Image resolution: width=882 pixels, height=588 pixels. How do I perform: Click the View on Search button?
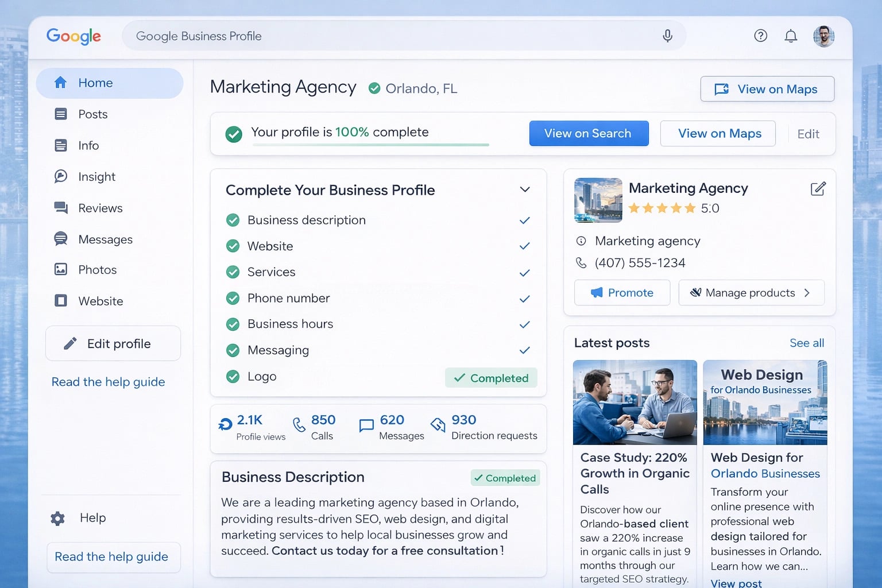[589, 133]
